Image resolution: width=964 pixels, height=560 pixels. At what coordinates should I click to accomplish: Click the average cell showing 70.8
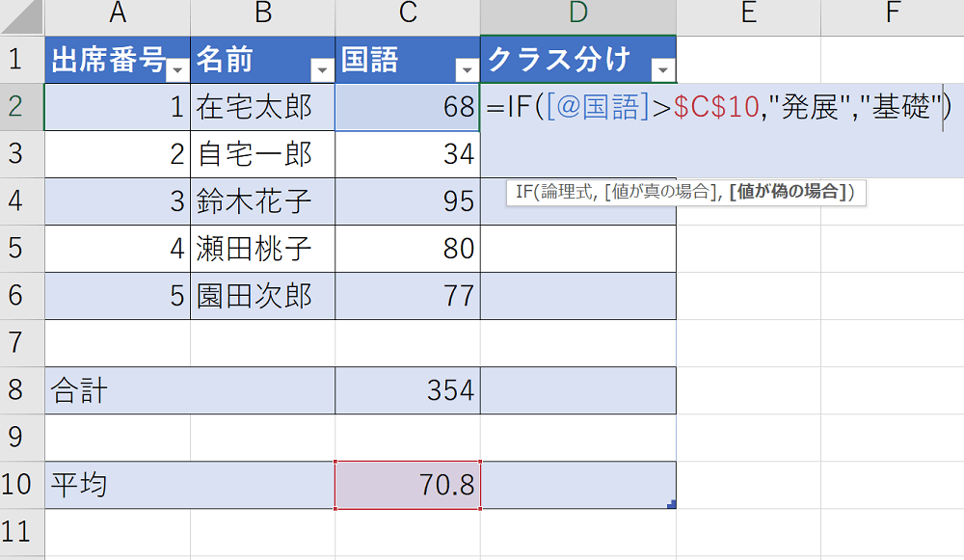point(407,485)
